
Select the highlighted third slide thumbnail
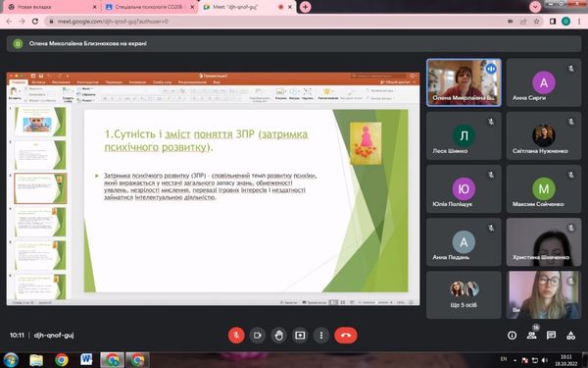pyautogui.click(x=40, y=188)
